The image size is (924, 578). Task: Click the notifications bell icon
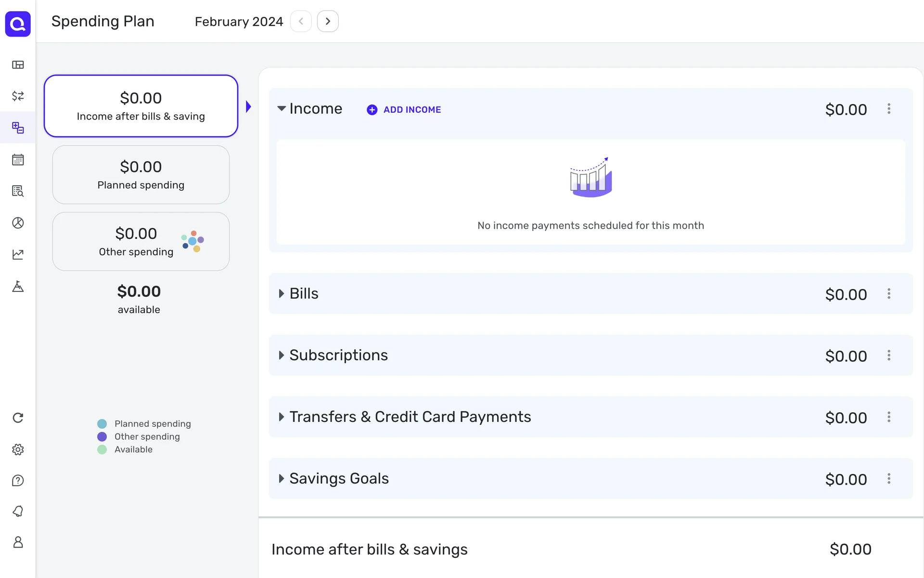pyautogui.click(x=18, y=511)
